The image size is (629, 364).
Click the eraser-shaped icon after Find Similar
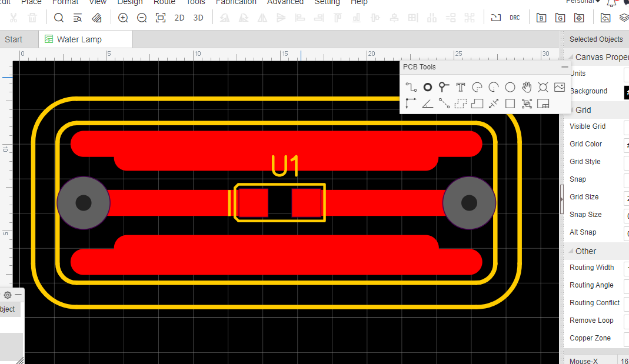pos(96,18)
